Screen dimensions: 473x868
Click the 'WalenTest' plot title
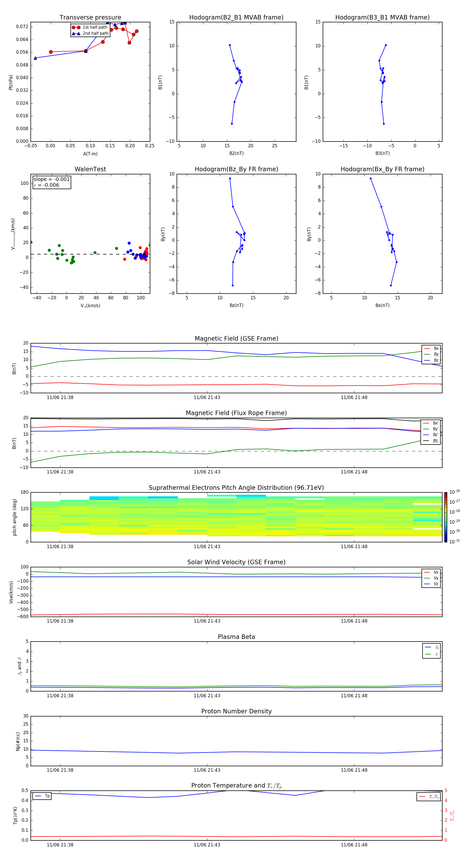point(90,169)
